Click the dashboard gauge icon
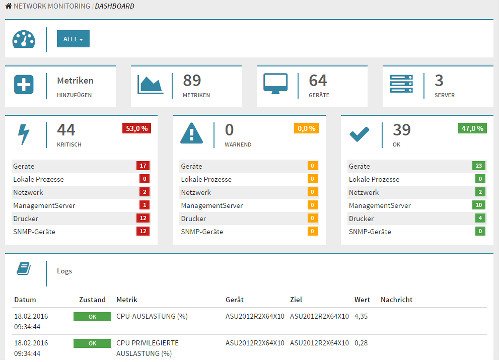 (x=24, y=39)
